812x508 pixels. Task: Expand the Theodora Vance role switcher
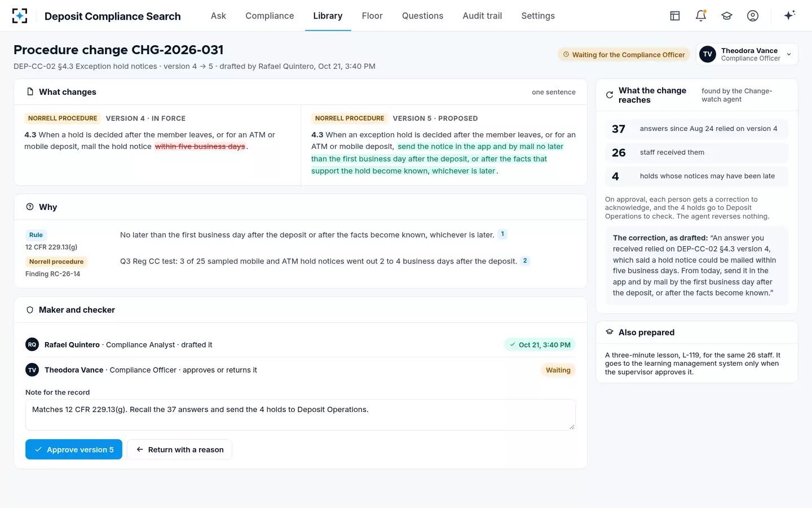coord(747,54)
